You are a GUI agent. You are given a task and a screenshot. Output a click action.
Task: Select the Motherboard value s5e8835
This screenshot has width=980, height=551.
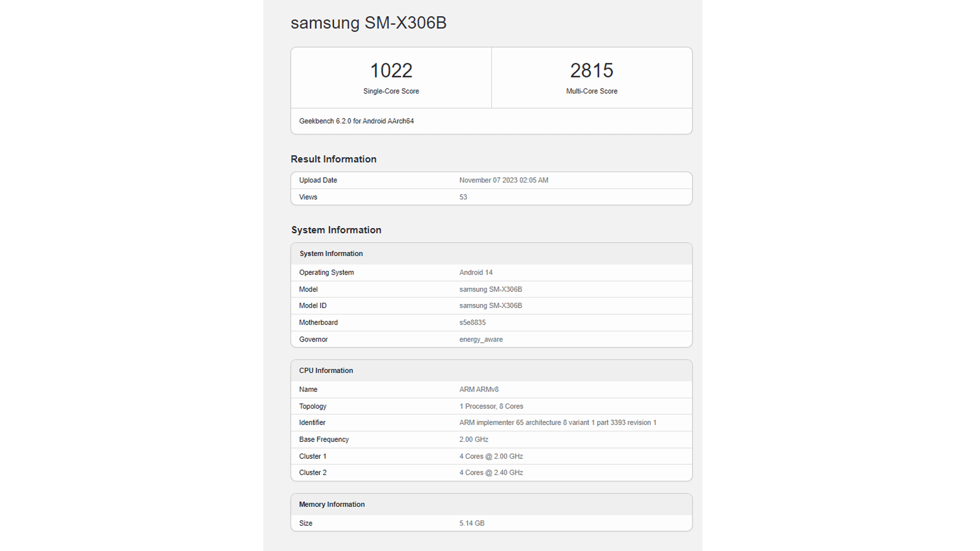pyautogui.click(x=472, y=322)
